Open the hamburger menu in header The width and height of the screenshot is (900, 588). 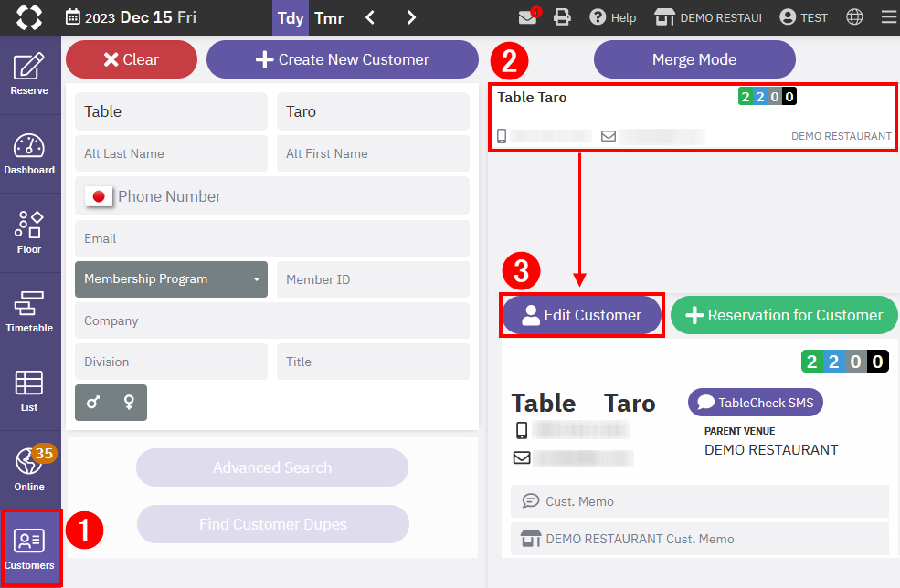[888, 17]
